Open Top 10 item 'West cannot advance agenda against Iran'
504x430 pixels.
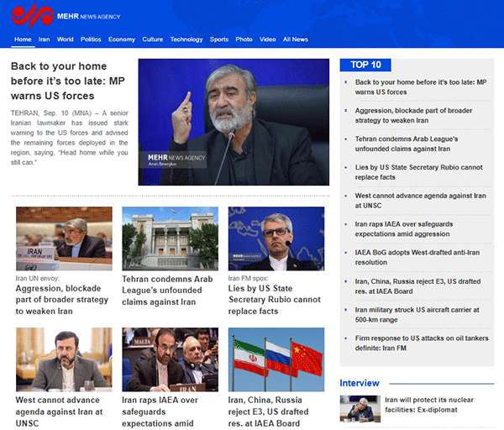point(421,201)
